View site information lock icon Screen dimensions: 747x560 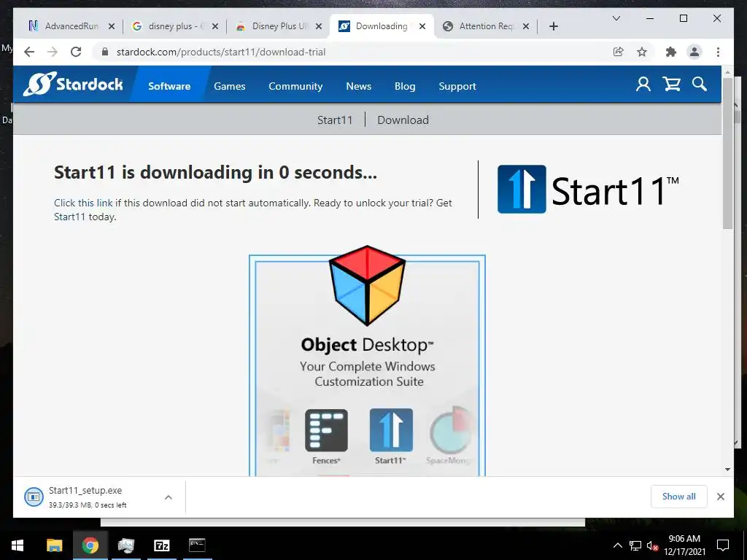tap(105, 52)
